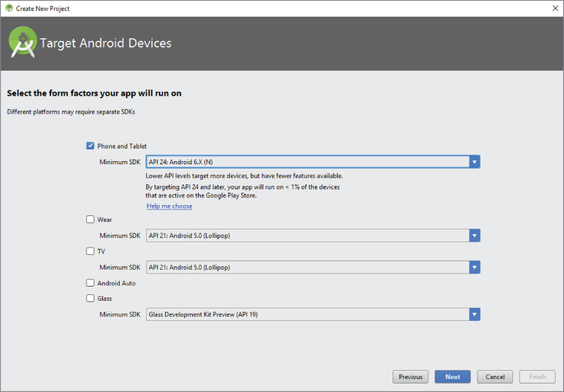Enable the Android Auto checkbox

point(91,283)
